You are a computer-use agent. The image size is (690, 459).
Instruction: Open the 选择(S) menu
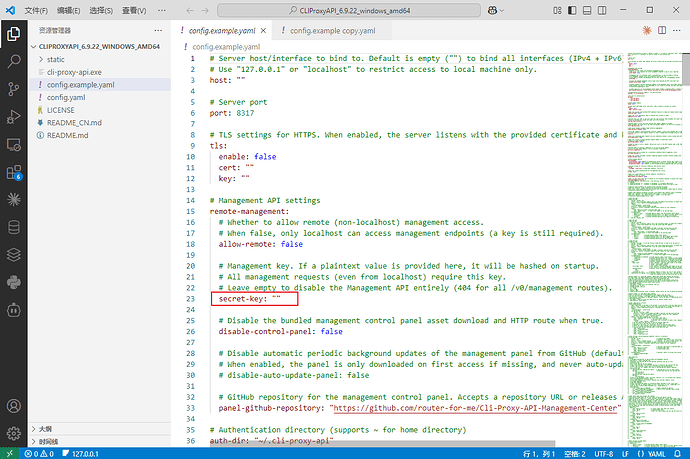click(101, 11)
